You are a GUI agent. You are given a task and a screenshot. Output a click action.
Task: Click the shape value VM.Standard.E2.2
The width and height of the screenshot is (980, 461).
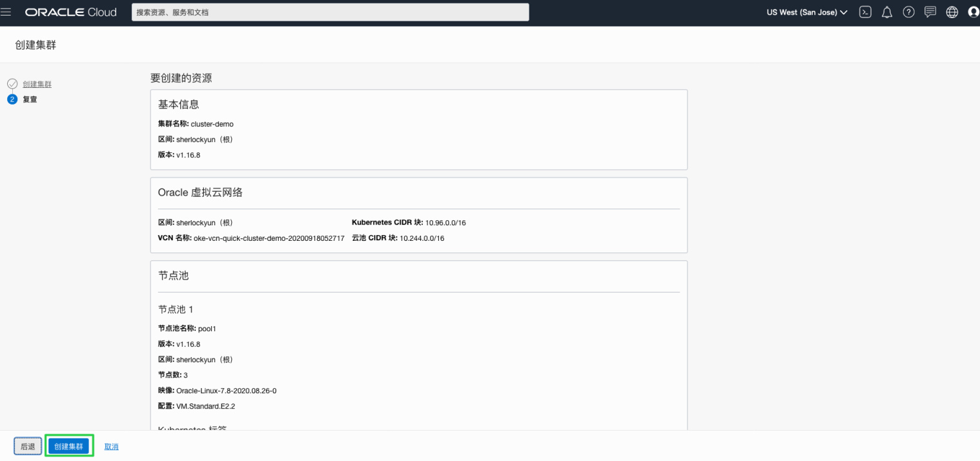[x=206, y=406]
